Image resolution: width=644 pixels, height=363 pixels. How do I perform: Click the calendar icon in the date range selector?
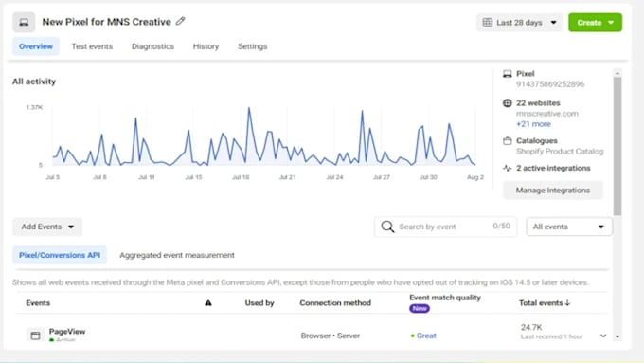point(488,22)
